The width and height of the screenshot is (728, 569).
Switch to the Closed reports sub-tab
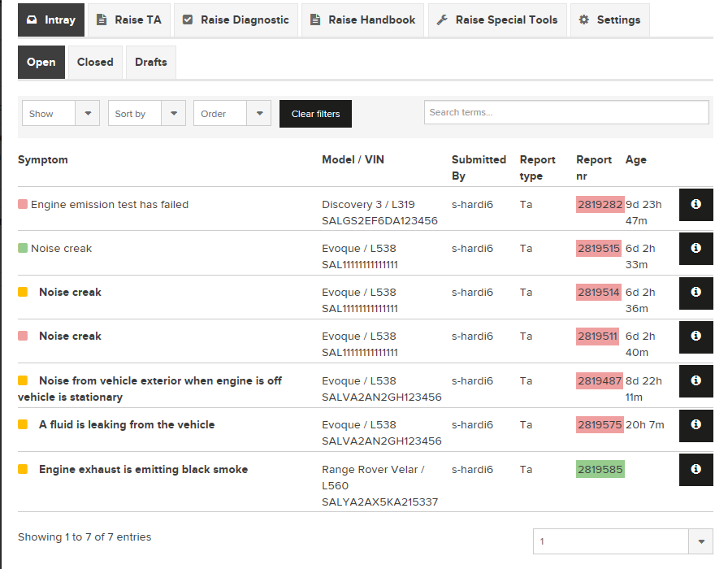[x=95, y=63]
